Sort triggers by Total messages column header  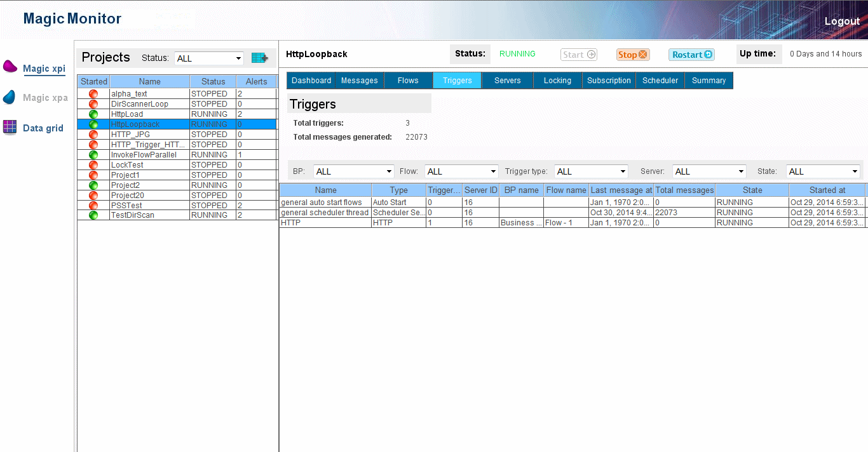(685, 190)
